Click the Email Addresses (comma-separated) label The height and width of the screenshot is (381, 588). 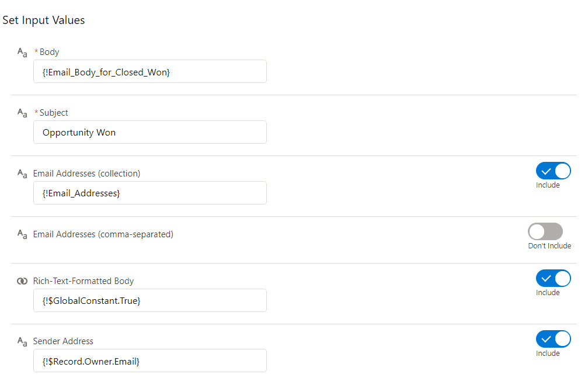tap(103, 234)
